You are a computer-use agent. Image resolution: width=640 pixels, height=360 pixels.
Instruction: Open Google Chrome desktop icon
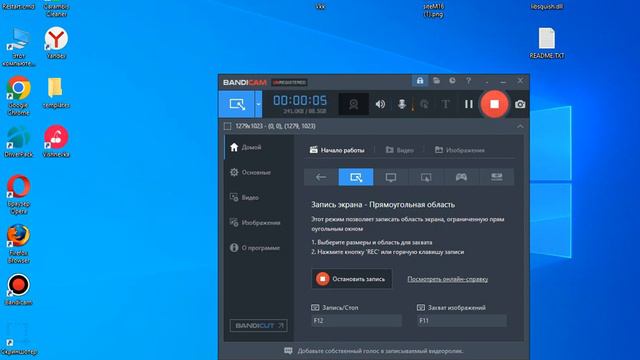(18, 96)
